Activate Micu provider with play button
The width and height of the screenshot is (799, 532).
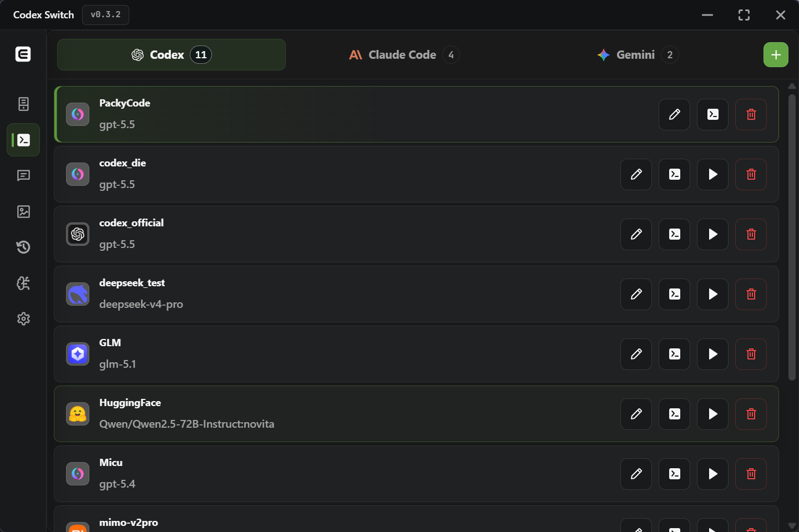click(712, 474)
